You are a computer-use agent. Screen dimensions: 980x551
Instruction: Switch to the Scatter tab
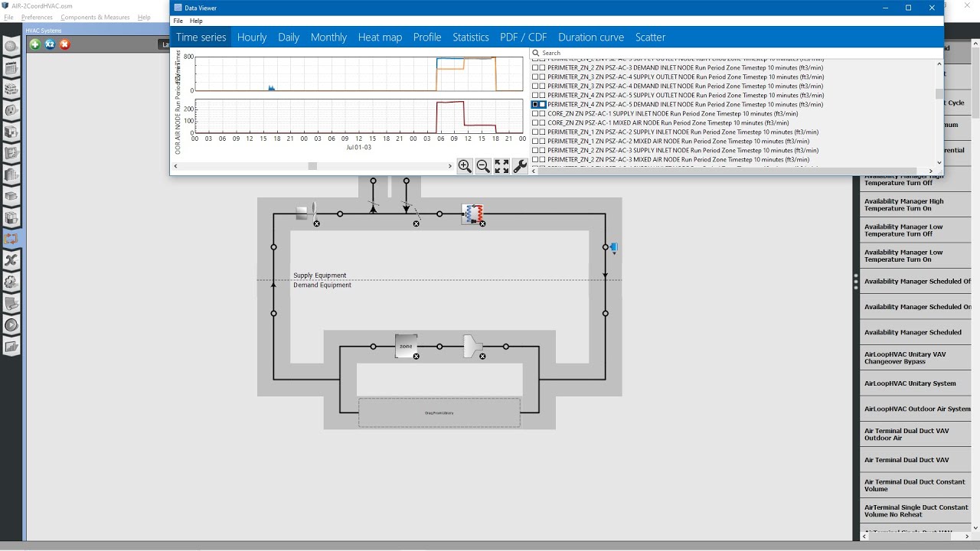[x=650, y=37]
